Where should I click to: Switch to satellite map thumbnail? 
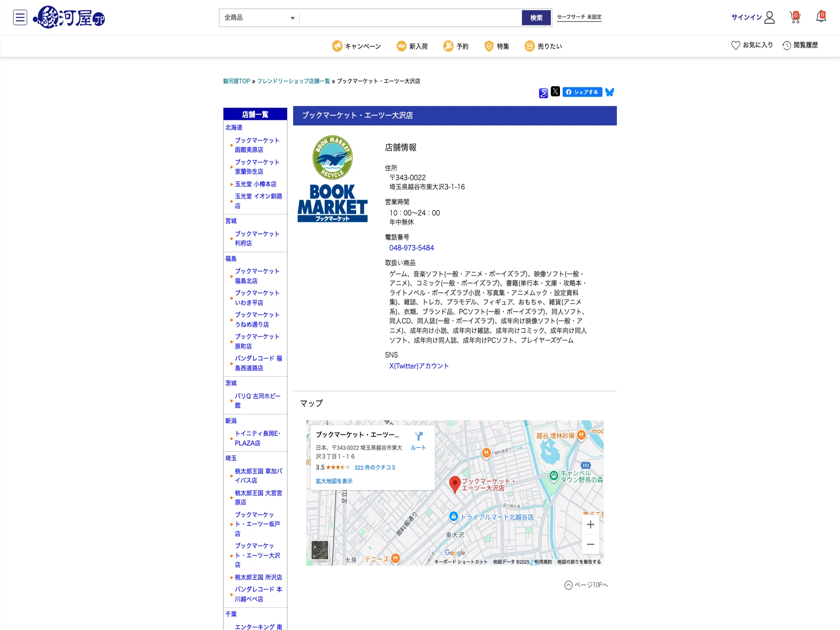tap(320, 550)
